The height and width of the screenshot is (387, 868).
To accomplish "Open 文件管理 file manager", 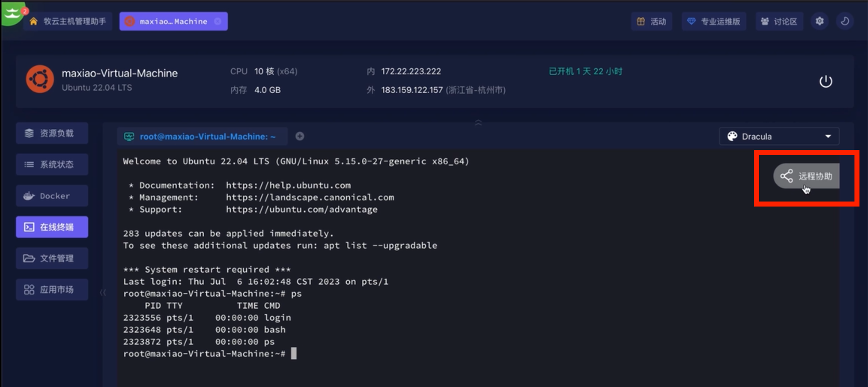I will [x=52, y=258].
